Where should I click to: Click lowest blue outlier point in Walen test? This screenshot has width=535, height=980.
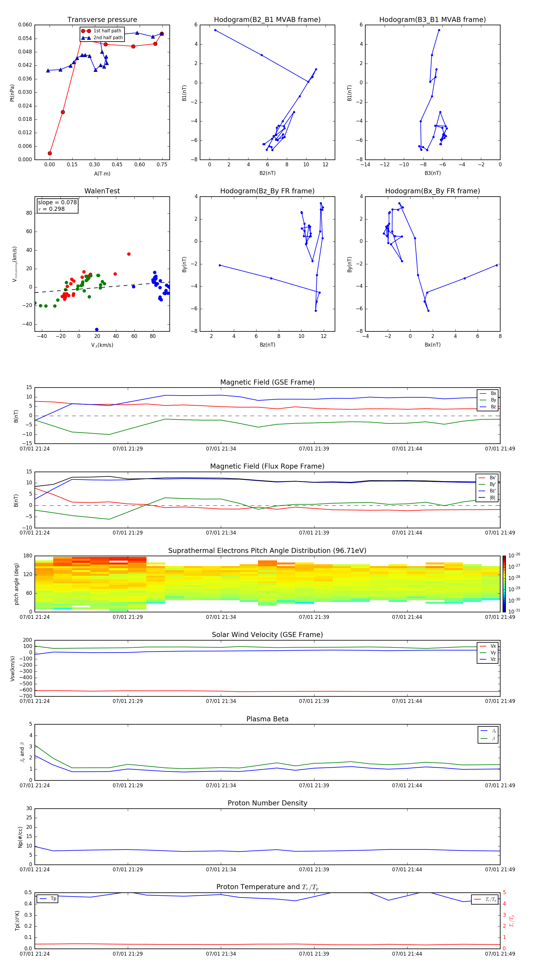(97, 329)
